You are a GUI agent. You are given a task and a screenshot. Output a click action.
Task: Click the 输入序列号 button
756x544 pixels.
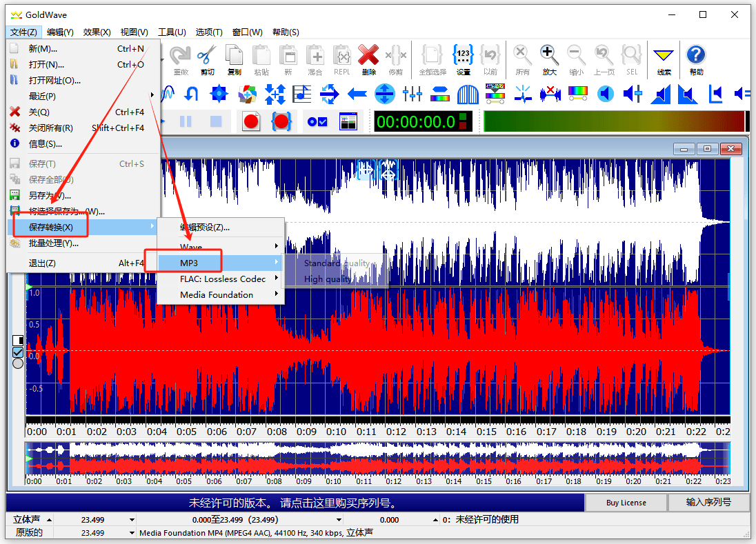[x=708, y=503]
